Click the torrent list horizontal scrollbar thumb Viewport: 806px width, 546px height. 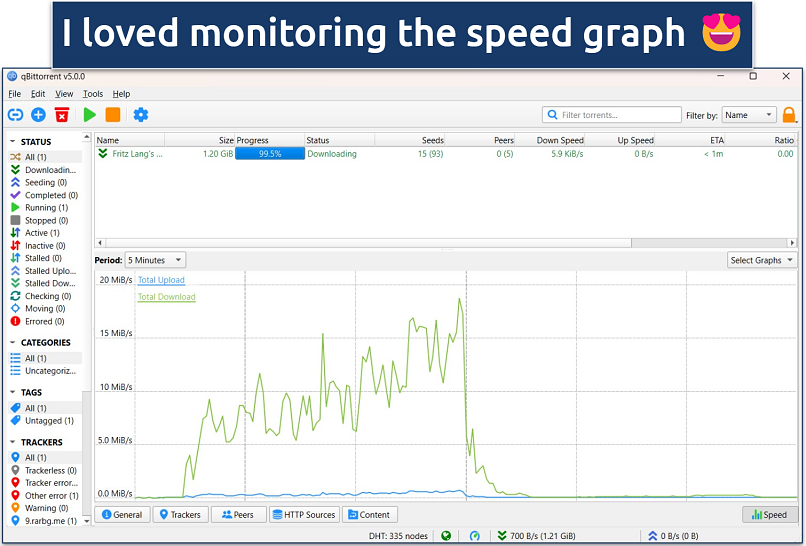[368, 243]
